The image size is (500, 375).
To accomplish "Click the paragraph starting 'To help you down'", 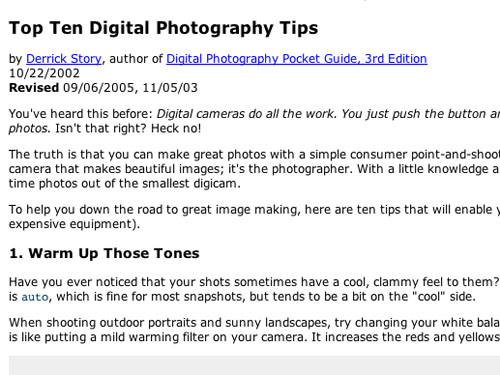I will 254,217.
